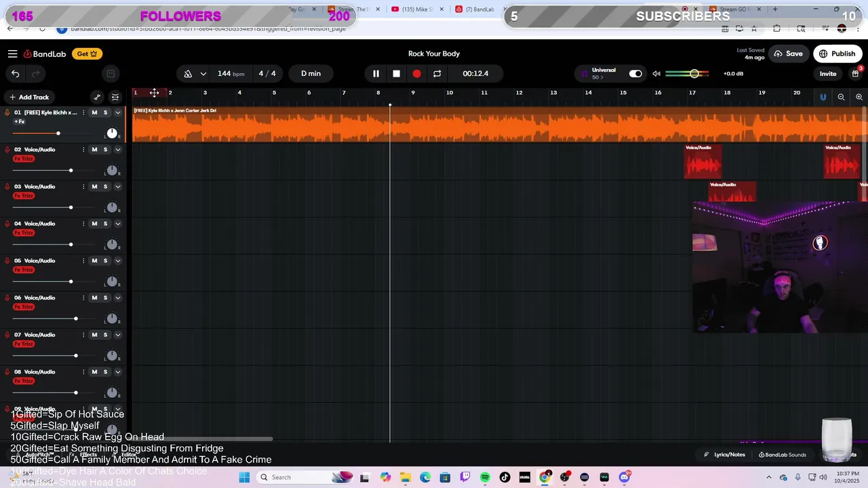Zoom in the timeline

coord(859,97)
